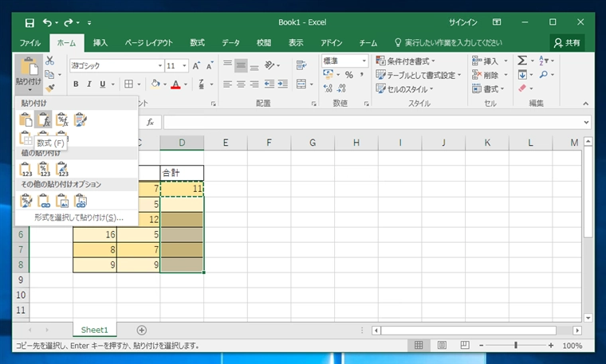Click the zoom slider handle
This screenshot has width=606, height=364.
(516, 345)
